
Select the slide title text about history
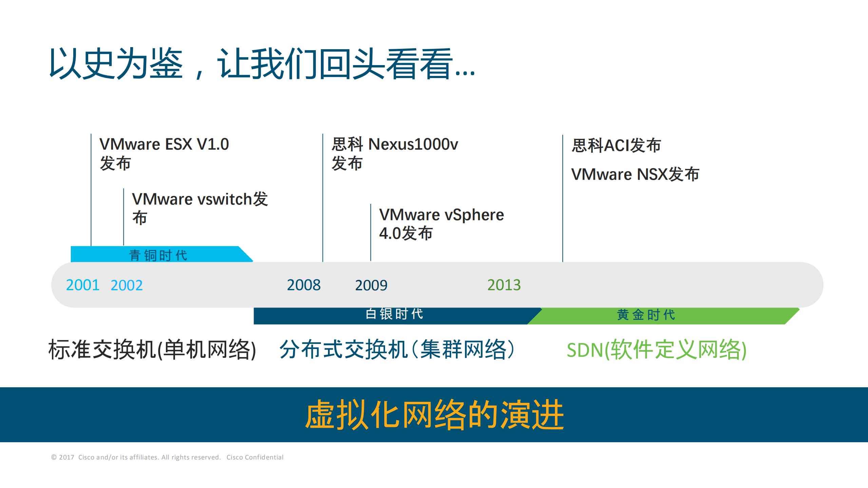click(261, 63)
